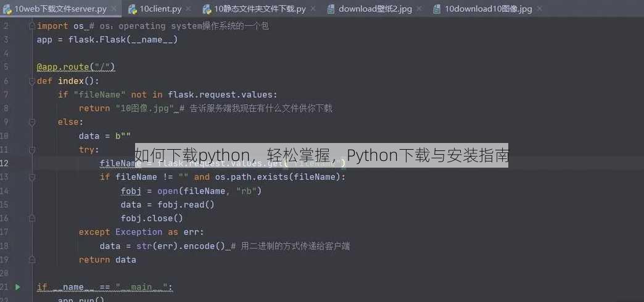Click except Exception as err: line
Viewport: 644px width, 302px height.
pos(141,232)
